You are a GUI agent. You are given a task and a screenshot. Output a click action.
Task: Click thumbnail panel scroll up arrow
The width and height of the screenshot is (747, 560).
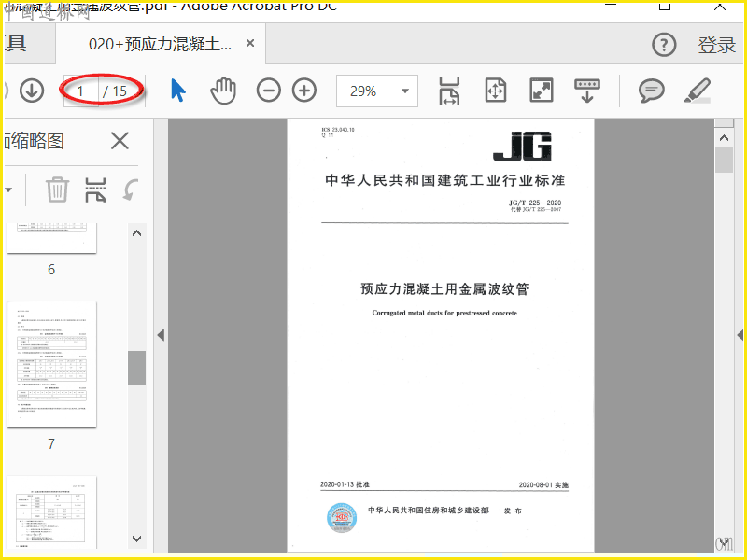click(x=136, y=233)
